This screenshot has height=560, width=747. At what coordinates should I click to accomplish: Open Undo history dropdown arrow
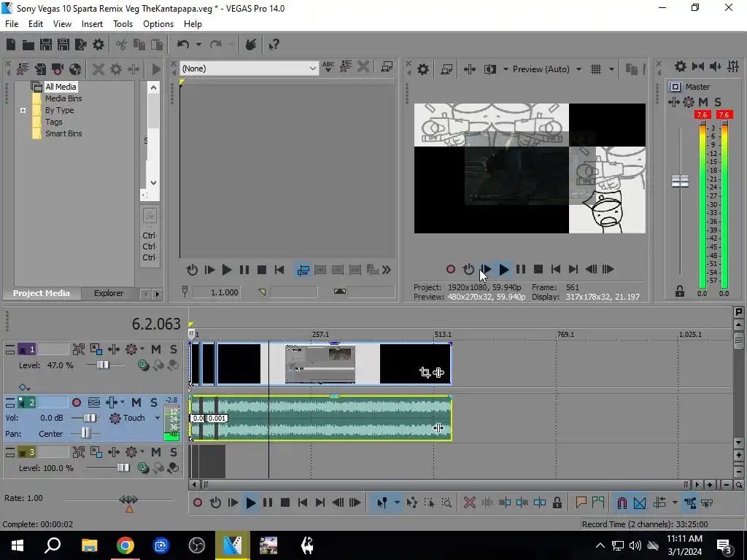[198, 44]
